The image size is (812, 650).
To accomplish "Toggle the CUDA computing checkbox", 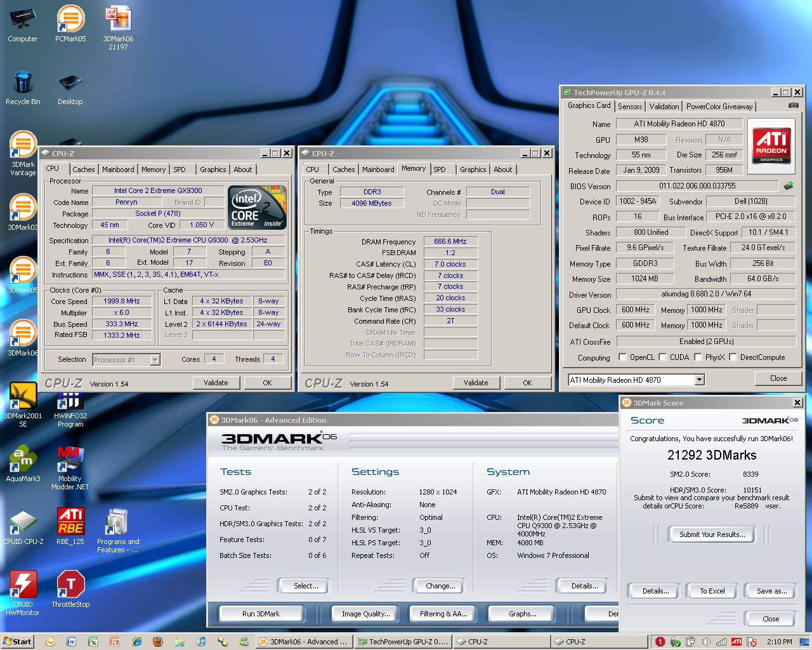I will pos(663,357).
